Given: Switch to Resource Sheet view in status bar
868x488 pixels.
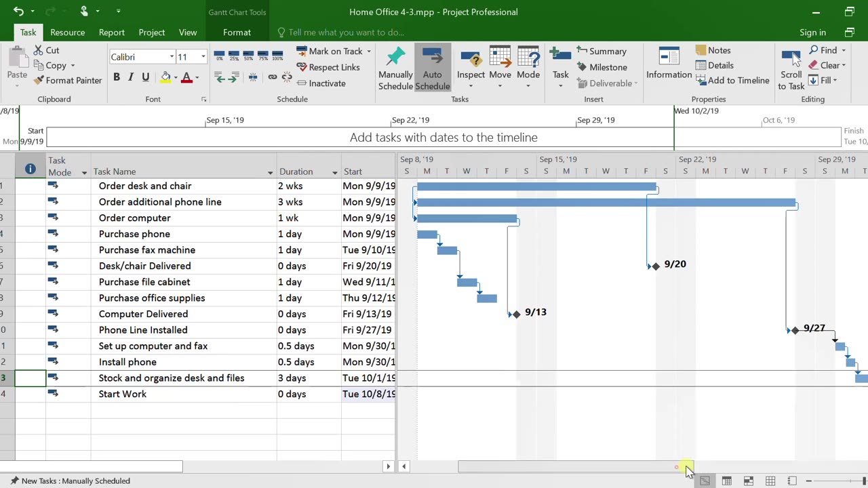Looking at the screenshot, I should (x=770, y=481).
